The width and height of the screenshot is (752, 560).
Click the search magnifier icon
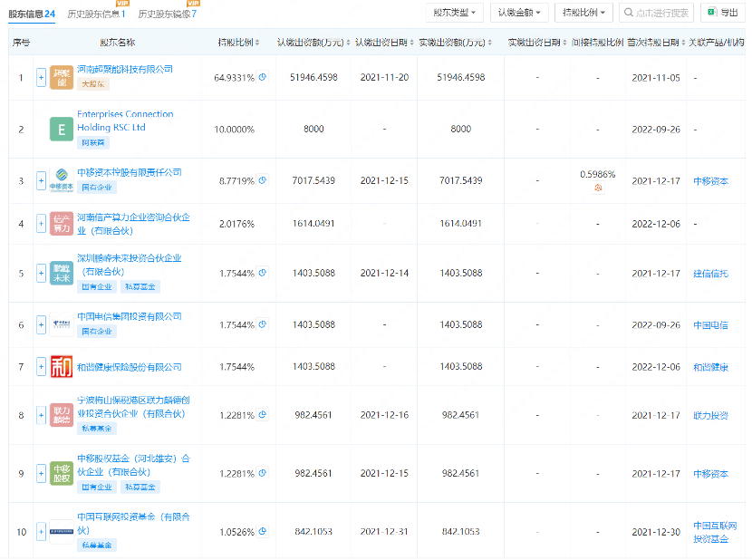(629, 12)
